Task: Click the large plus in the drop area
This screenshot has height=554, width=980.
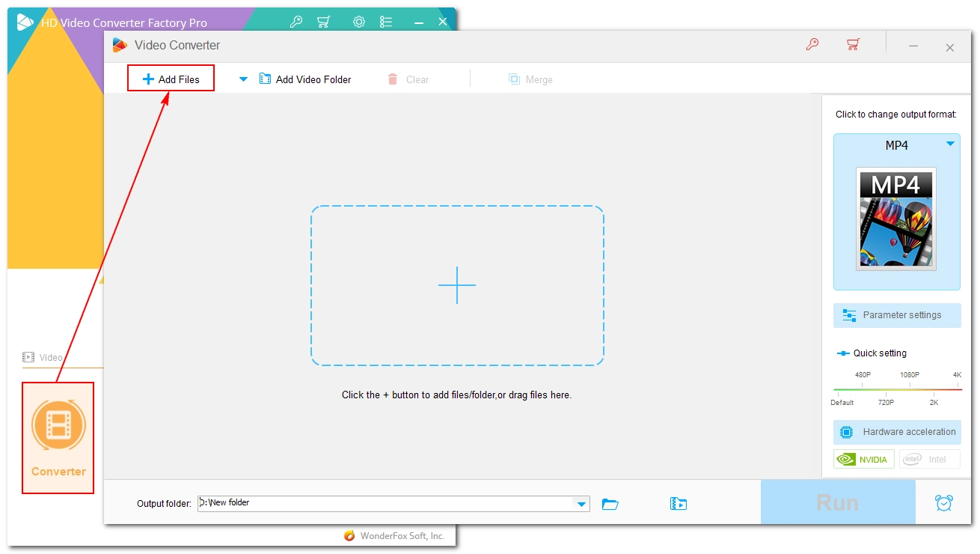Action: 457,285
